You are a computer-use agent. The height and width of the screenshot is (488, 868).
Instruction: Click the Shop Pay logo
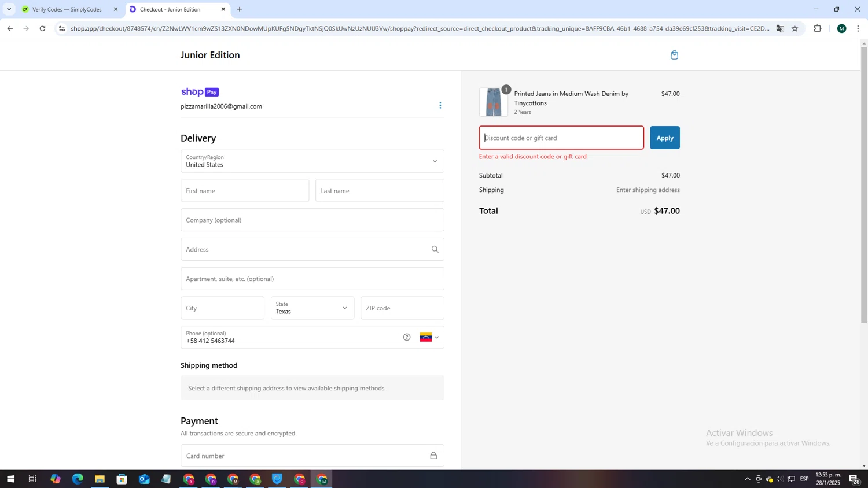[x=200, y=92]
